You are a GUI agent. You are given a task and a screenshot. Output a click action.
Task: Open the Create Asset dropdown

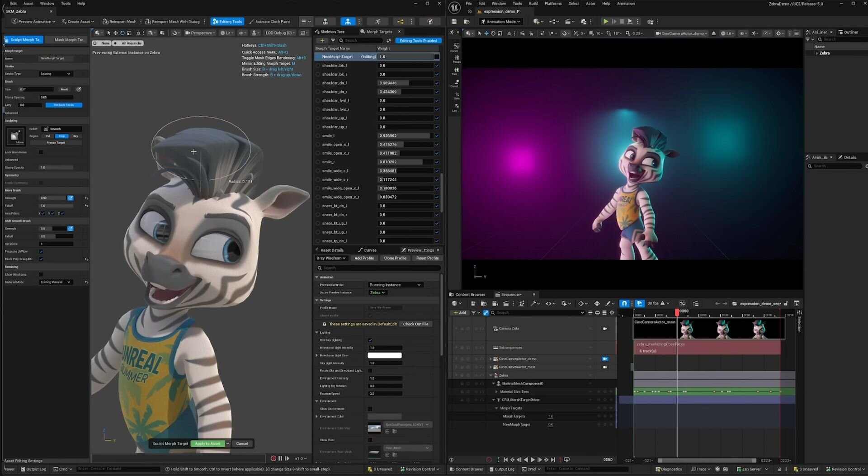[x=78, y=21]
